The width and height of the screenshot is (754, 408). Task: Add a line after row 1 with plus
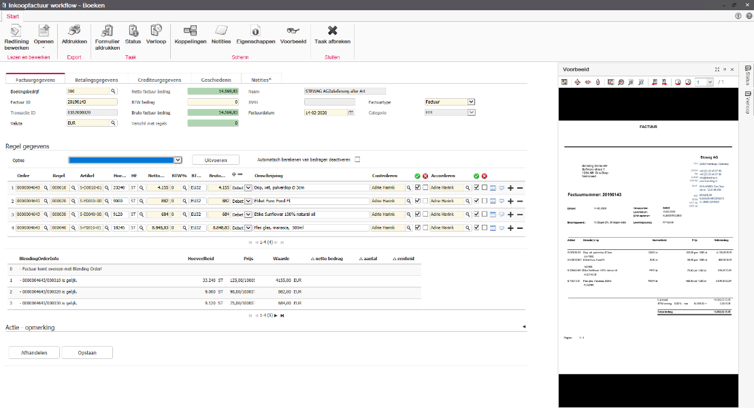(511, 188)
